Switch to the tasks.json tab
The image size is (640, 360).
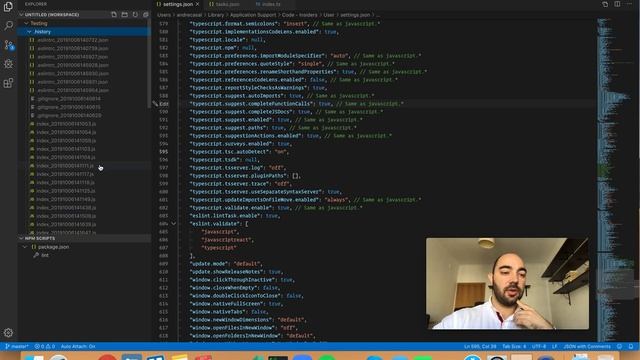coord(227,4)
